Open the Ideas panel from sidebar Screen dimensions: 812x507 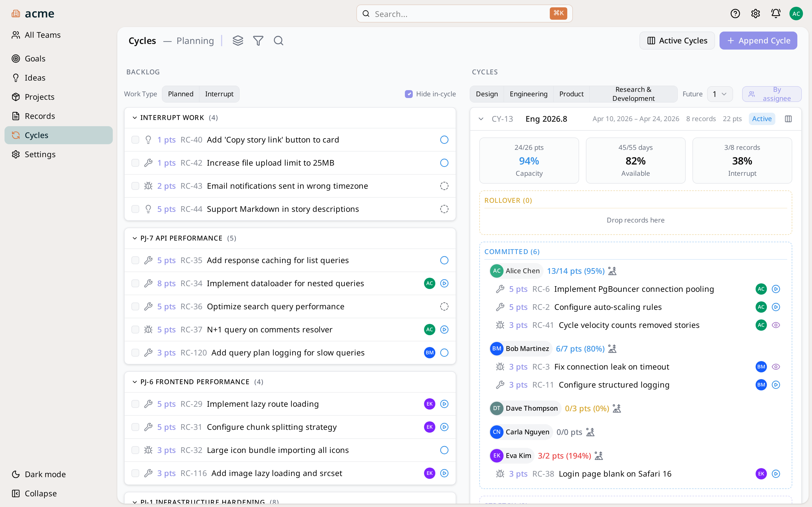(x=35, y=77)
